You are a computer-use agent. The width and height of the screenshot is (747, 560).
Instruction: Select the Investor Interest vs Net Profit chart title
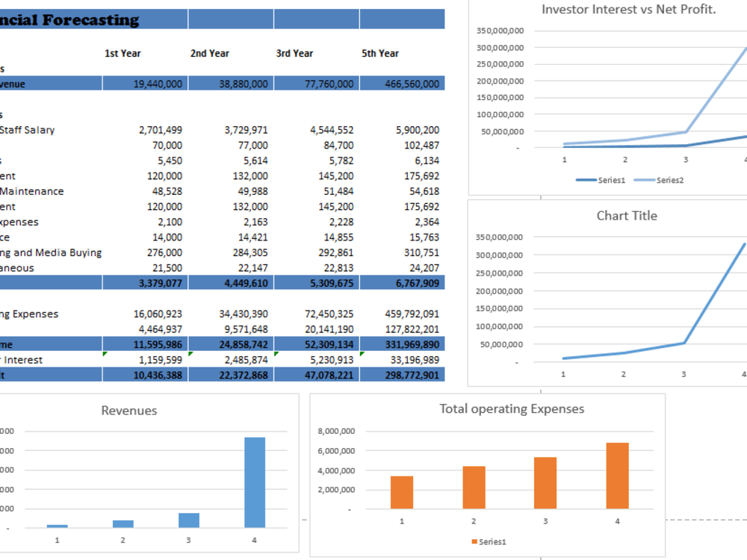pos(628,10)
